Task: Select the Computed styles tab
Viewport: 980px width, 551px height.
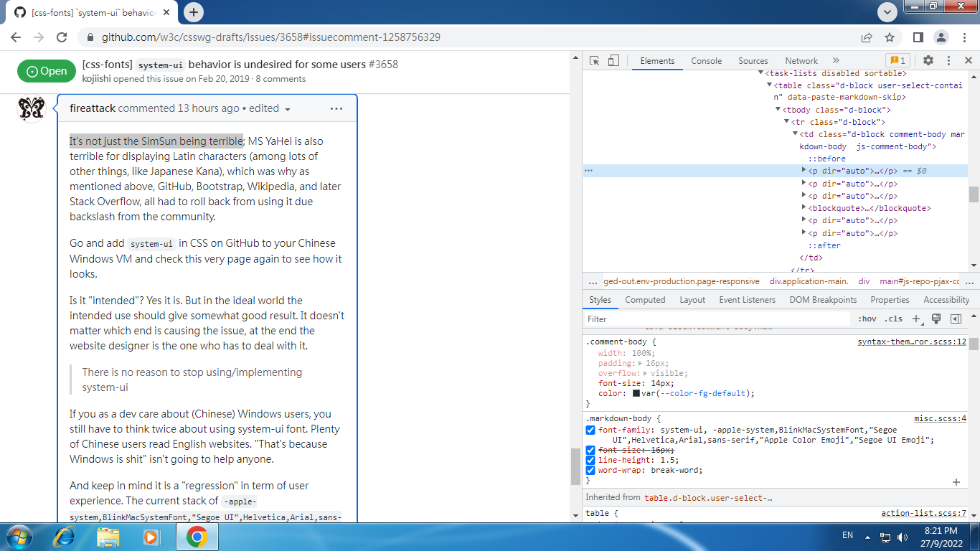Action: click(645, 300)
